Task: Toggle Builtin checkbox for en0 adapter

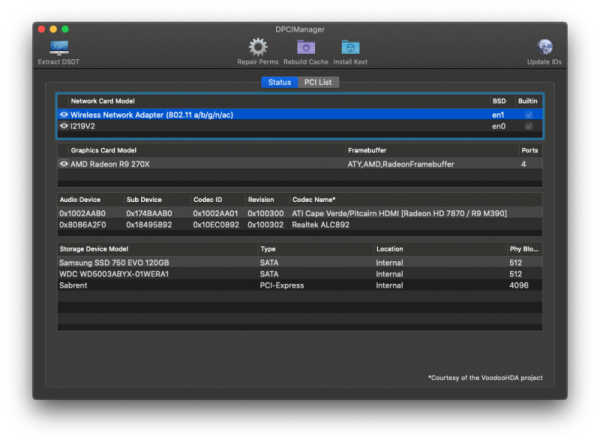Action: pyautogui.click(x=530, y=127)
